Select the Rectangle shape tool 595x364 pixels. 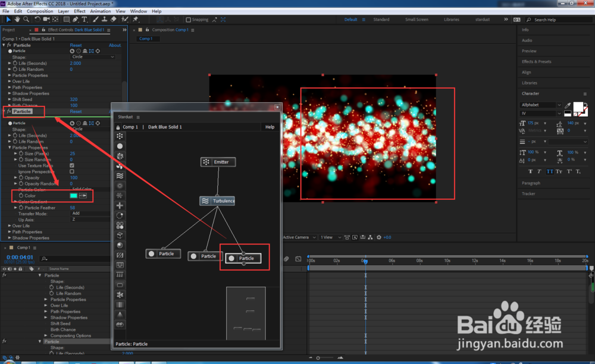tap(67, 20)
